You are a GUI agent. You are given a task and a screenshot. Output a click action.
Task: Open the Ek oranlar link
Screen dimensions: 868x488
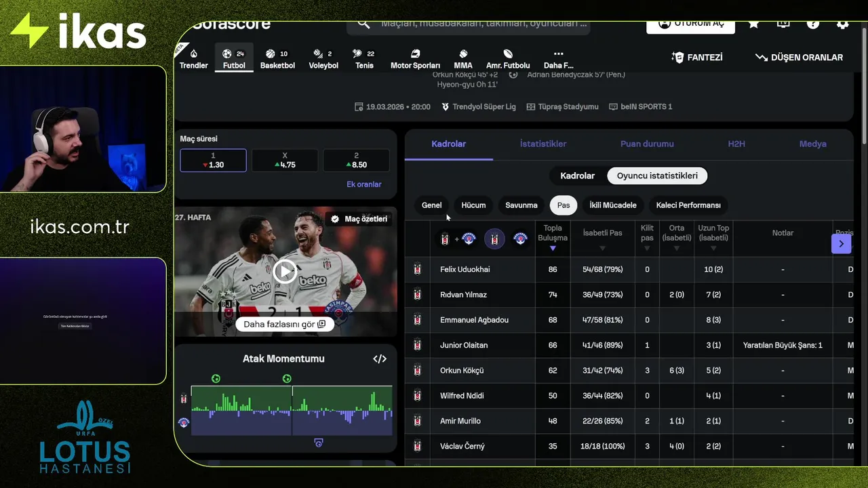pyautogui.click(x=364, y=184)
